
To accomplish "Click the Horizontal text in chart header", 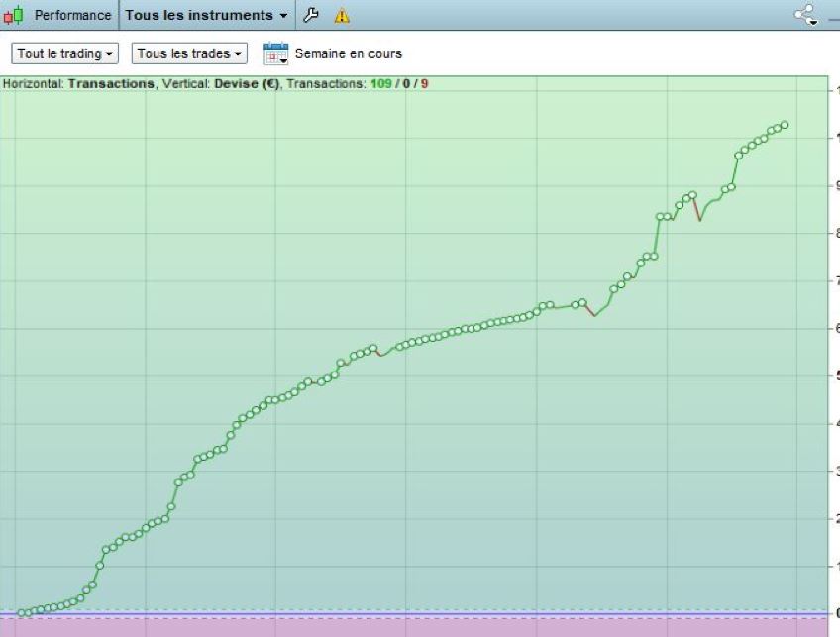I will pos(33,84).
